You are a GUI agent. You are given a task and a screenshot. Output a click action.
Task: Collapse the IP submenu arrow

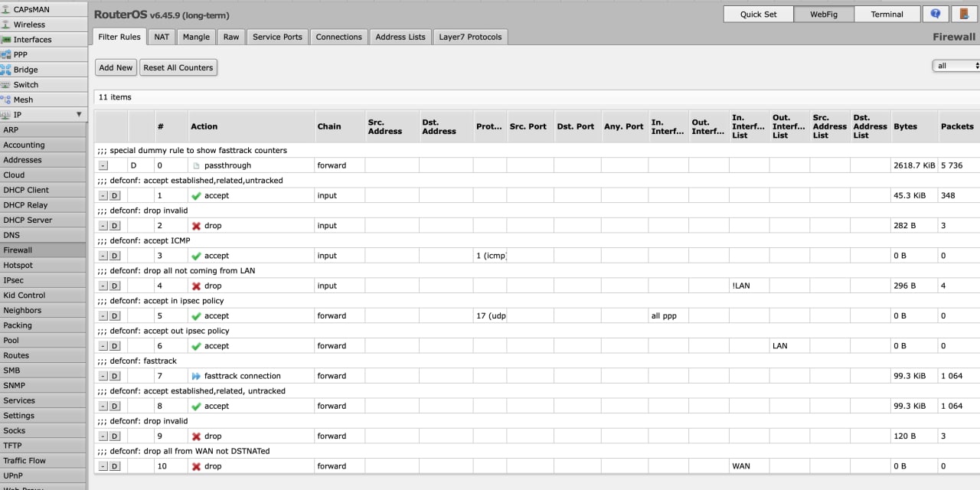(x=79, y=115)
